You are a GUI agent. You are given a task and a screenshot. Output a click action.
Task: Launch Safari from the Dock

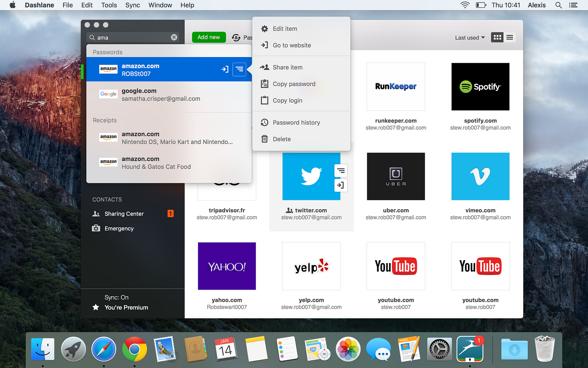[104, 349]
